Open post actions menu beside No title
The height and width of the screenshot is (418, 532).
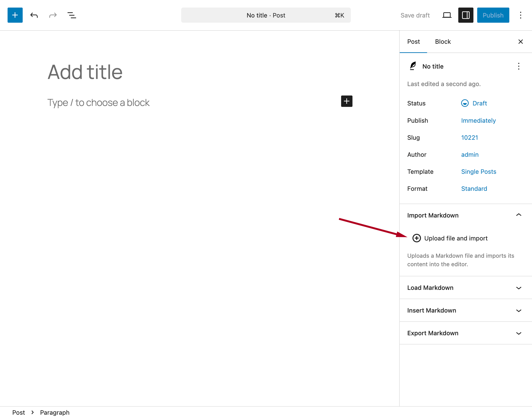coord(518,66)
